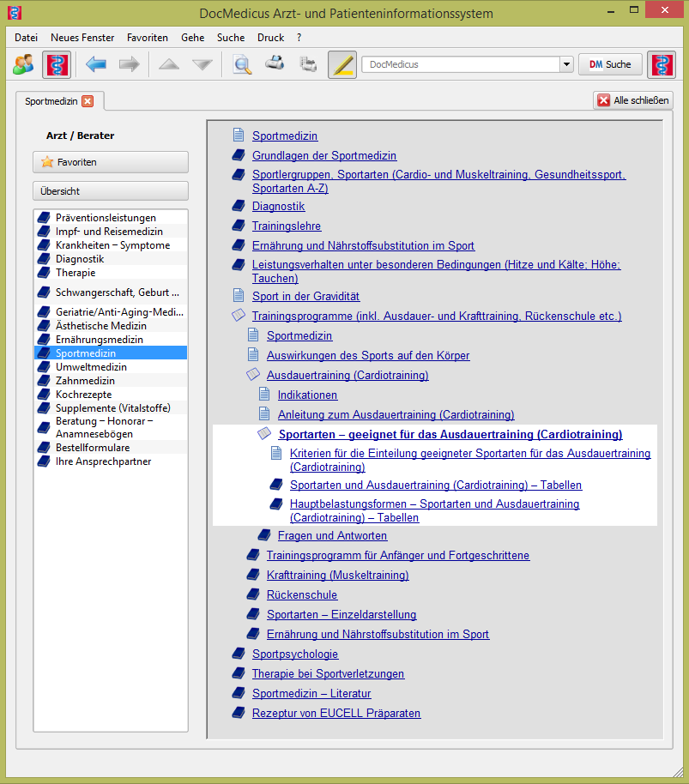The width and height of the screenshot is (689, 784).
Task: Click the book icon beside Trainingslehre
Action: pyautogui.click(x=239, y=226)
